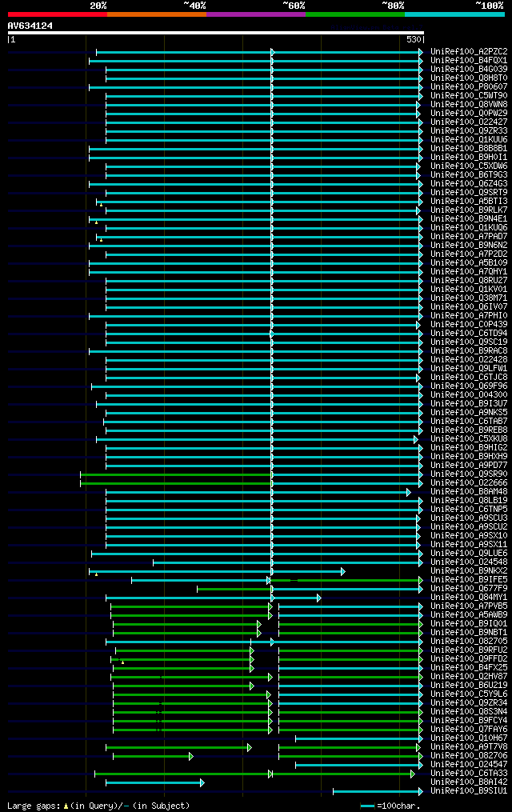
Task: Open hit UniRef100_P80607
Action: pyautogui.click(x=469, y=87)
